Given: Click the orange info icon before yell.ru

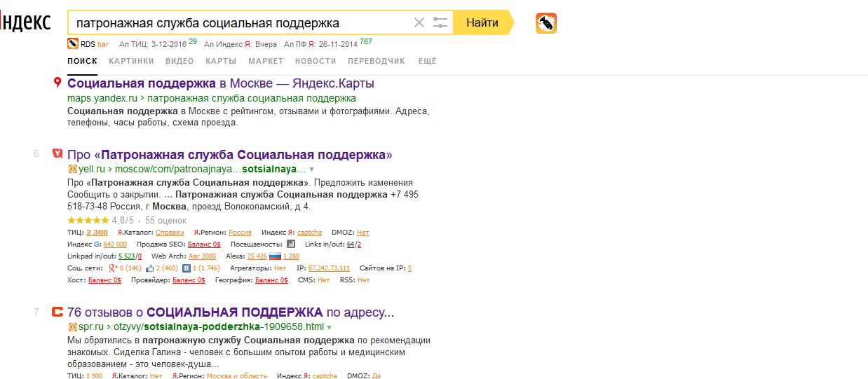Looking at the screenshot, I should tap(72, 169).
